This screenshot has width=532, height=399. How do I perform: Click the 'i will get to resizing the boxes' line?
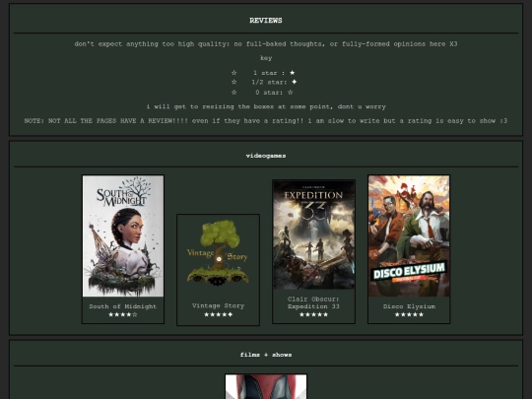tap(266, 106)
